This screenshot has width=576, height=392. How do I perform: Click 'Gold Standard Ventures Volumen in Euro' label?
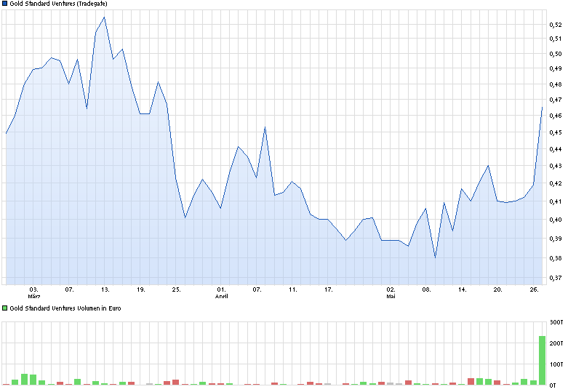click(65, 308)
